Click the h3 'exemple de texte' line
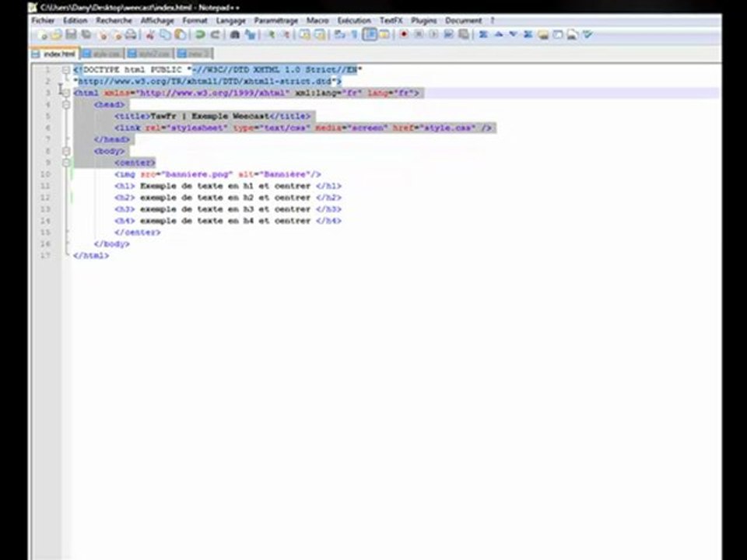 (x=228, y=209)
